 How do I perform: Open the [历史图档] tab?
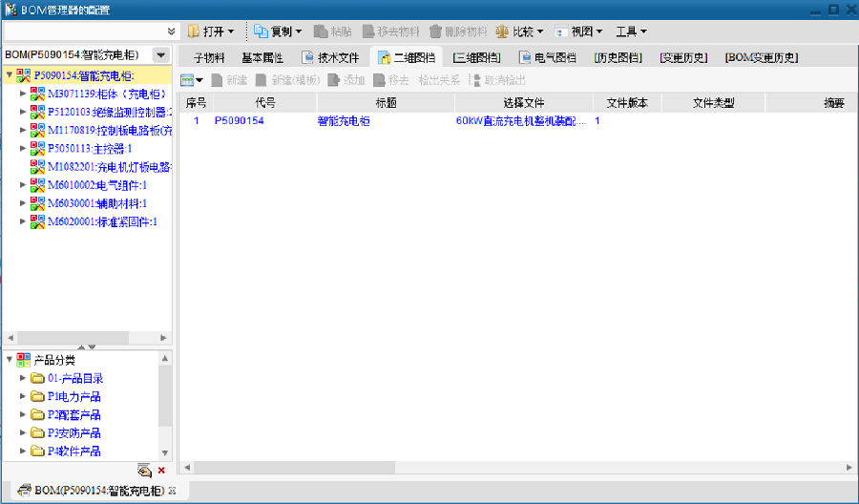(618, 57)
